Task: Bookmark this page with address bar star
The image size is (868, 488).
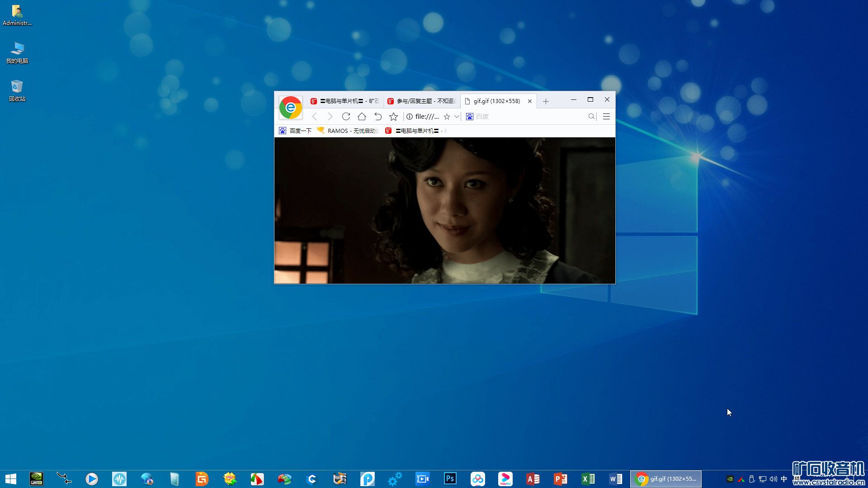Action: point(447,117)
